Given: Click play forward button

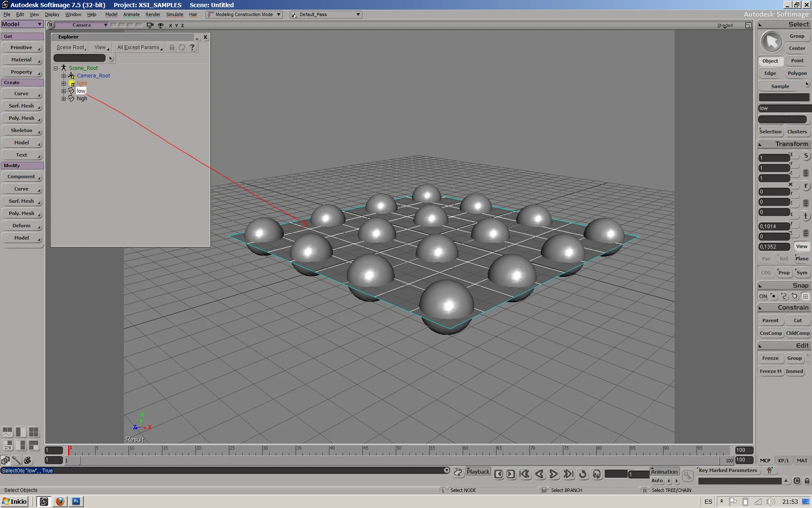Looking at the screenshot, I should coord(554,474).
